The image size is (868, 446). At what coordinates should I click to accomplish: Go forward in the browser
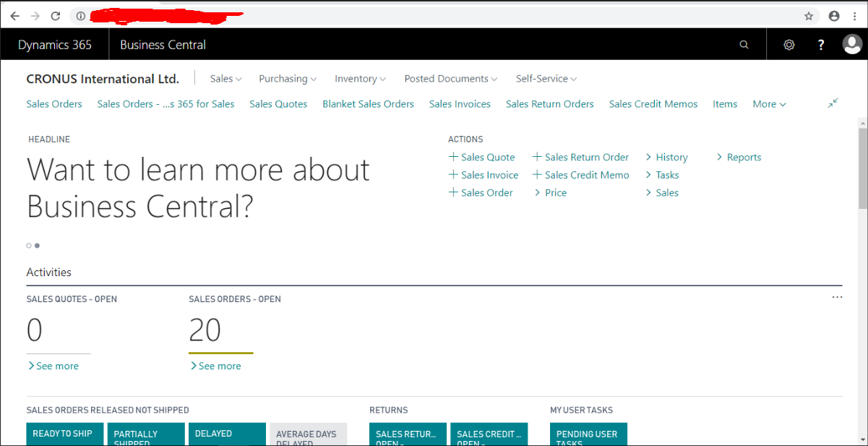35,16
